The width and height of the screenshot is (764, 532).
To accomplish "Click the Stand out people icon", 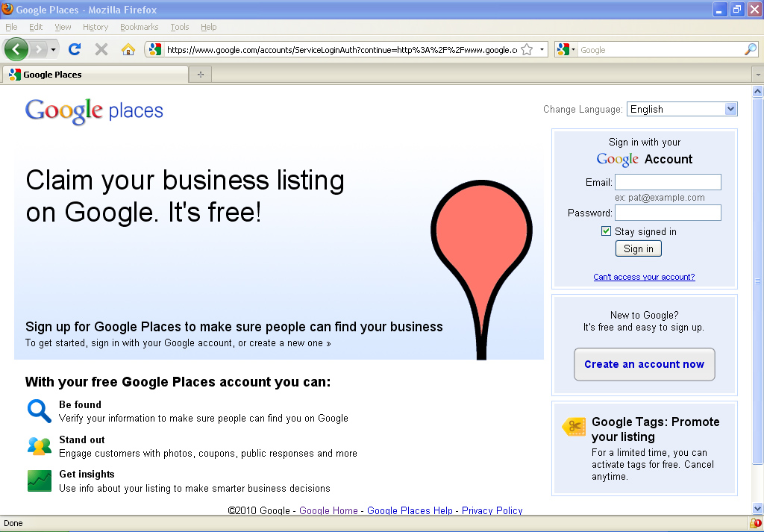I will (x=39, y=446).
